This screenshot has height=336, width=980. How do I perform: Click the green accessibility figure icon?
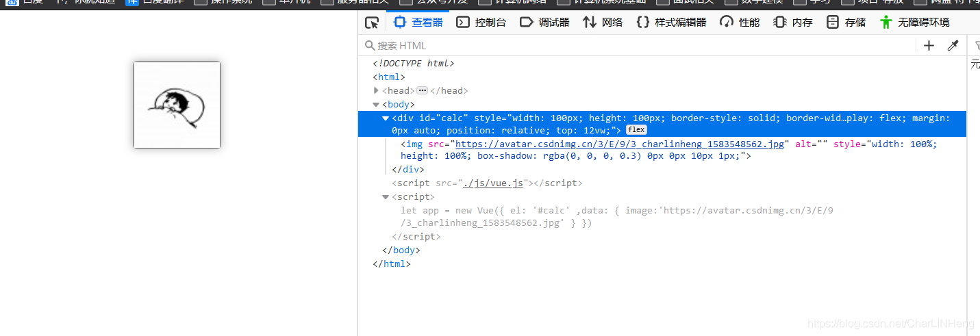click(886, 23)
